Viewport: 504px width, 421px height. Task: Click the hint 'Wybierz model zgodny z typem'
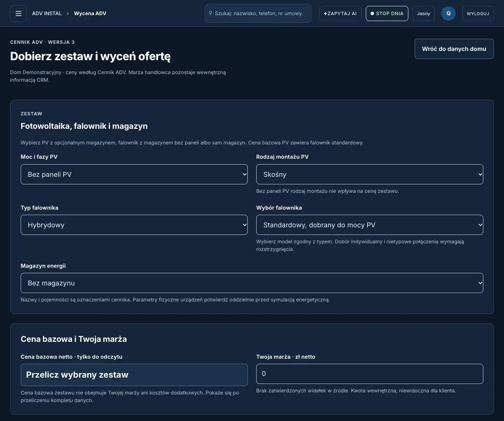coord(360,245)
